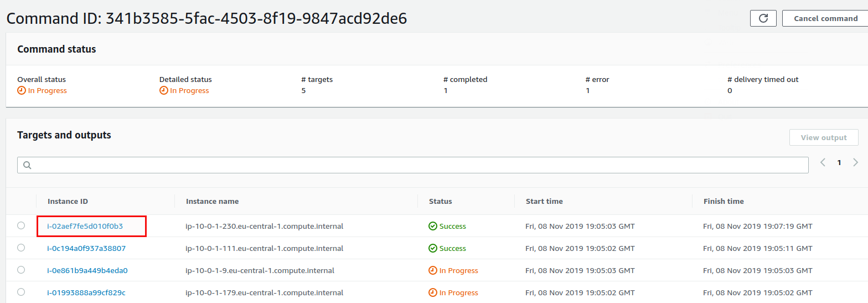The width and height of the screenshot is (868, 303).
Task: Go to next page arrow
Action: 856,162
